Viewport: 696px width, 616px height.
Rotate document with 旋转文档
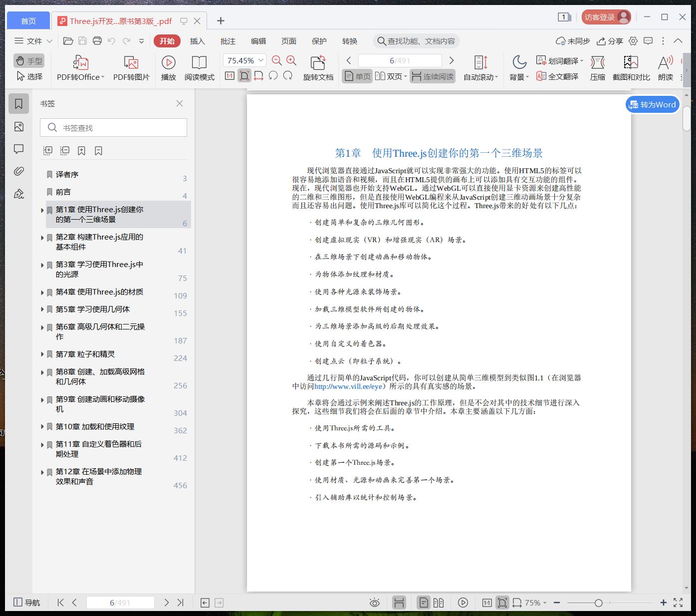pos(318,68)
